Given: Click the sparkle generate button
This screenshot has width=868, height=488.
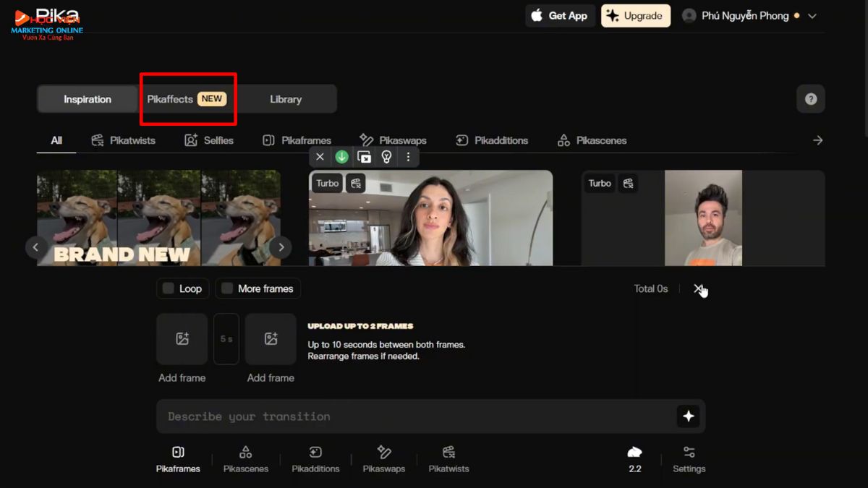Looking at the screenshot, I should [x=688, y=416].
